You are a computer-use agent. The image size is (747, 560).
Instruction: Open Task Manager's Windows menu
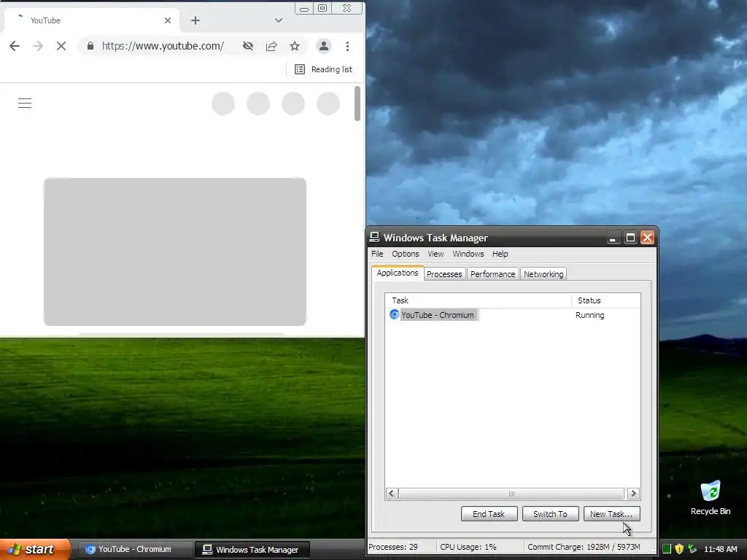pyautogui.click(x=468, y=254)
